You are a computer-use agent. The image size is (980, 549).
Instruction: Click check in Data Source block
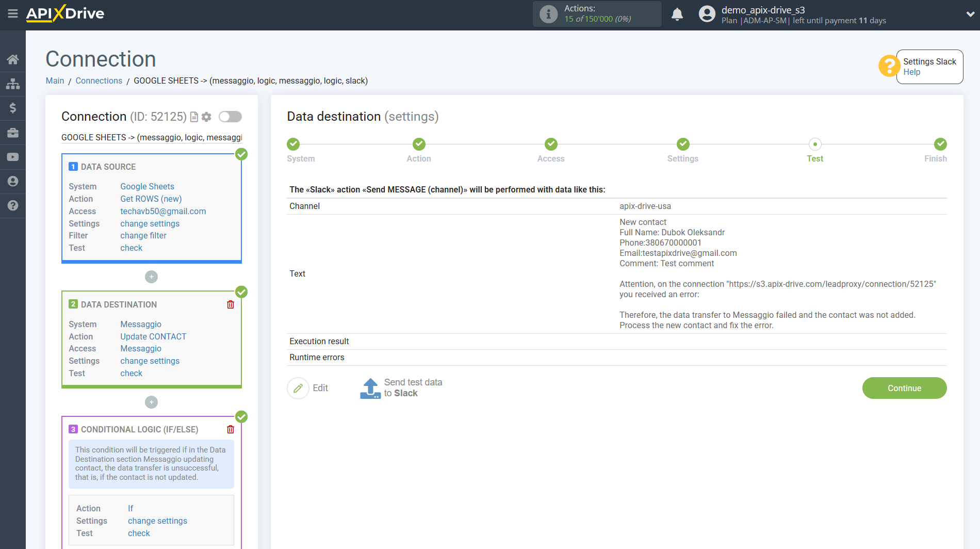[x=131, y=248]
